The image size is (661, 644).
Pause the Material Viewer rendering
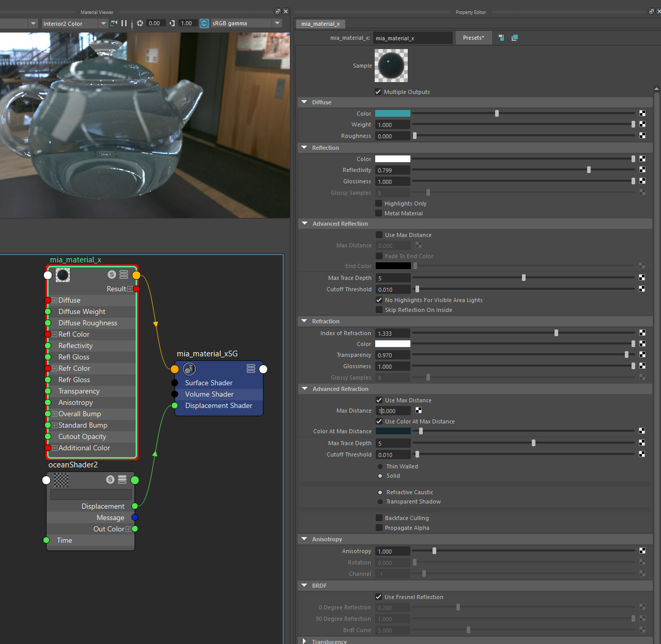click(124, 23)
